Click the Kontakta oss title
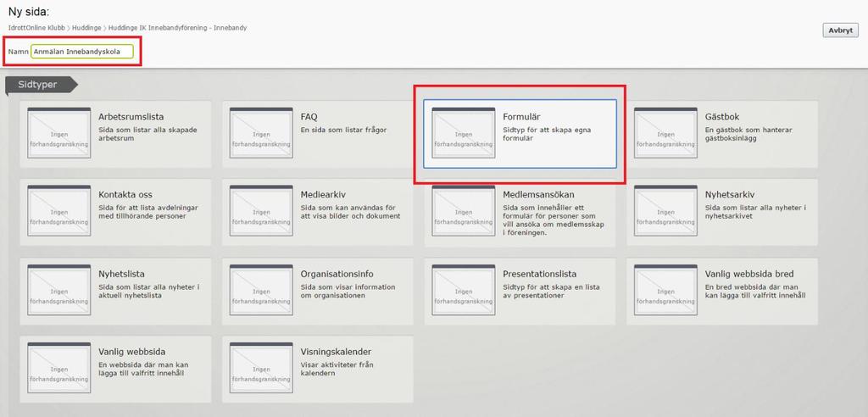868x417 pixels. [125, 195]
